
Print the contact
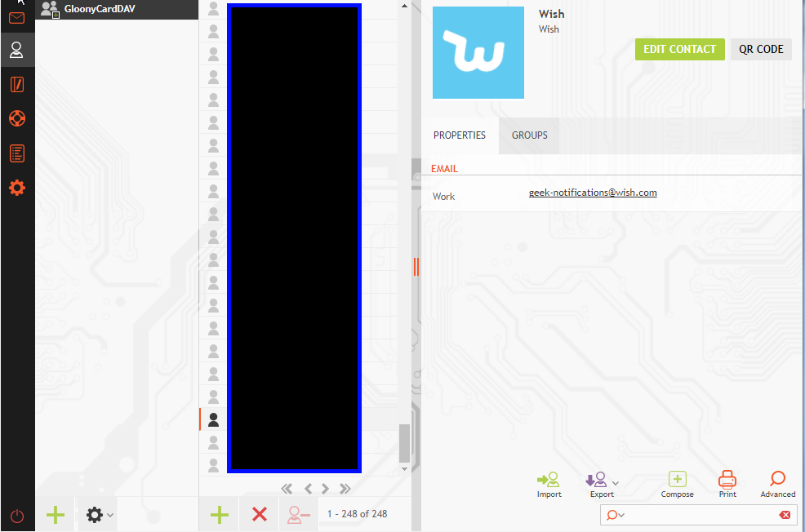(727, 485)
